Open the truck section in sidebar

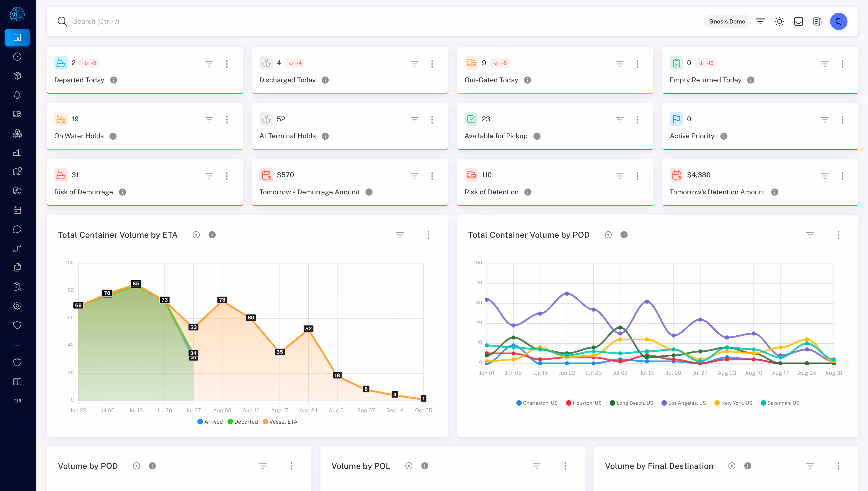[17, 114]
